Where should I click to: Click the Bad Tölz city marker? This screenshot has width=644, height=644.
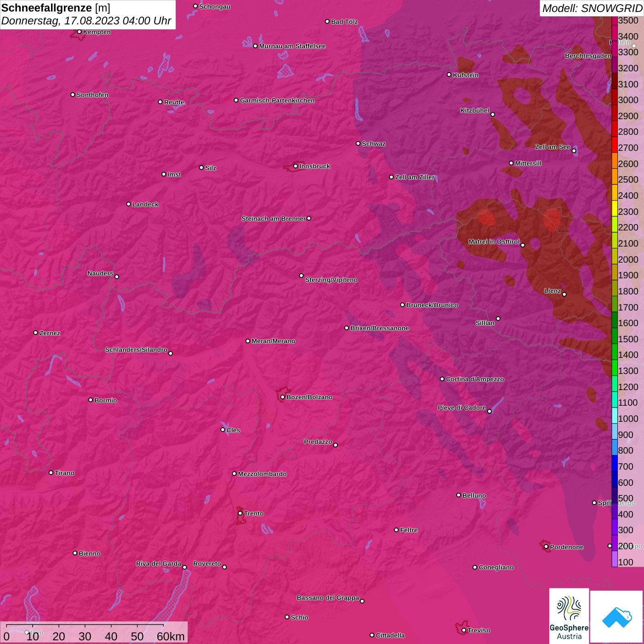(327, 22)
